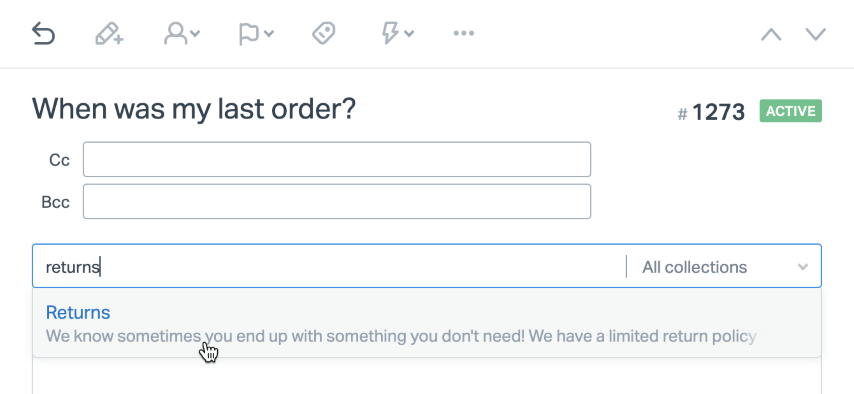Screen dimensions: 854x394
Task: Open the tag icon in the toolbar
Action: point(324,33)
